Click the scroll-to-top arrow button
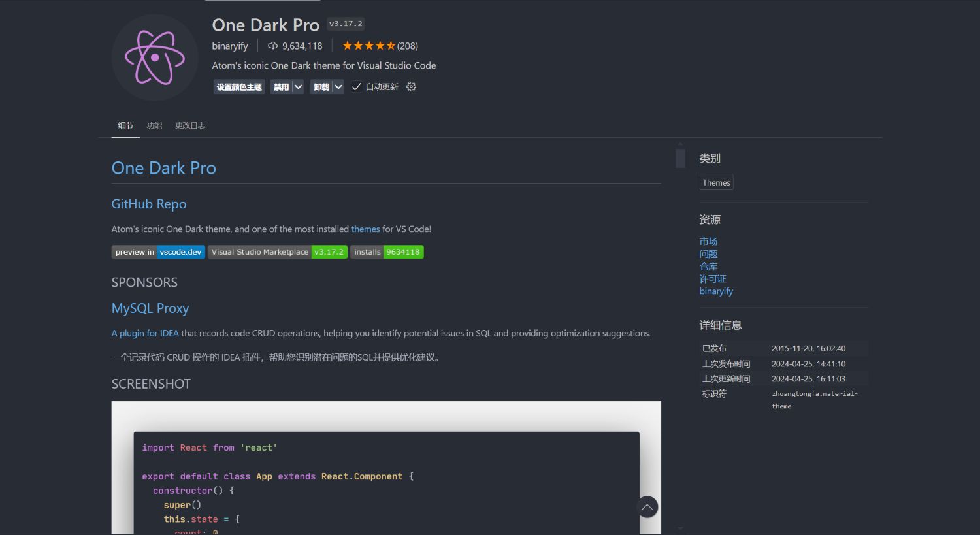The image size is (980, 535). (x=647, y=507)
